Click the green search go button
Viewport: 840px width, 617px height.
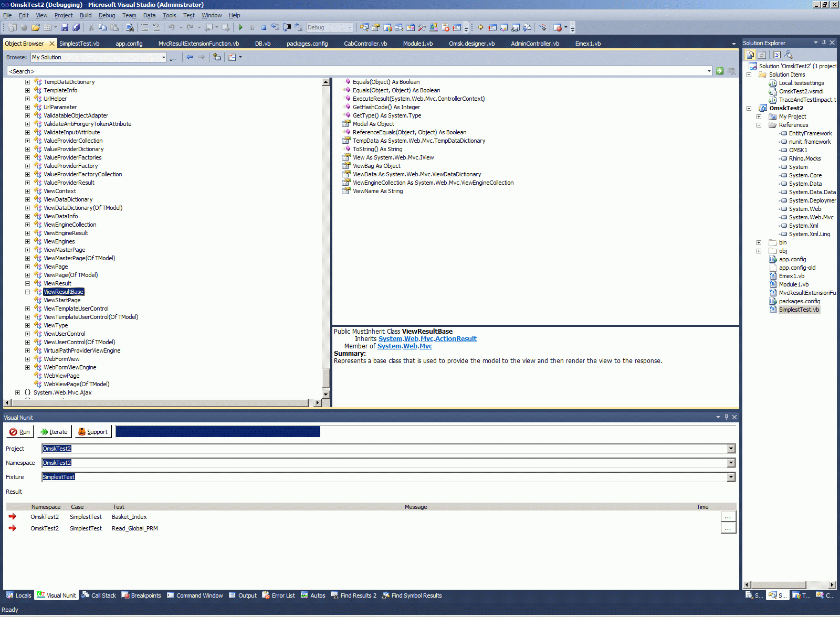tap(720, 71)
